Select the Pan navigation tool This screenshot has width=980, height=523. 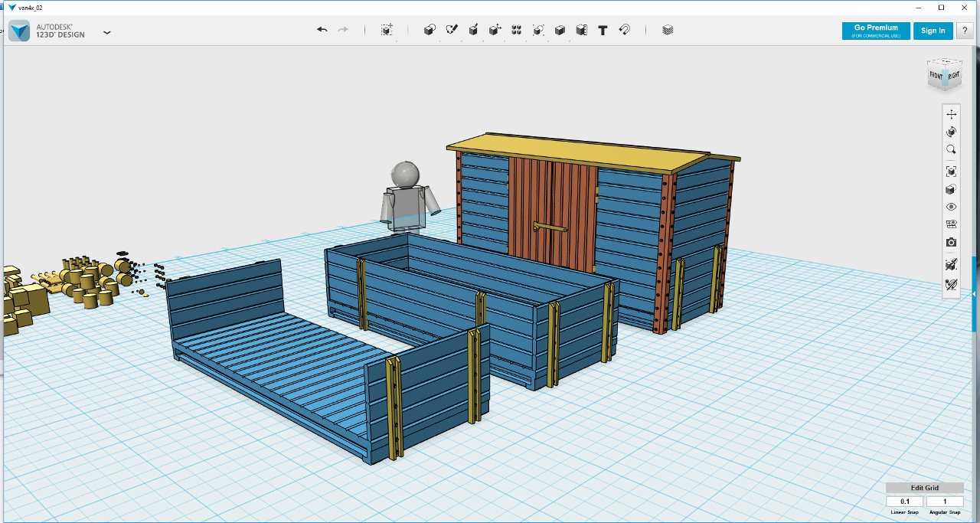[x=951, y=114]
